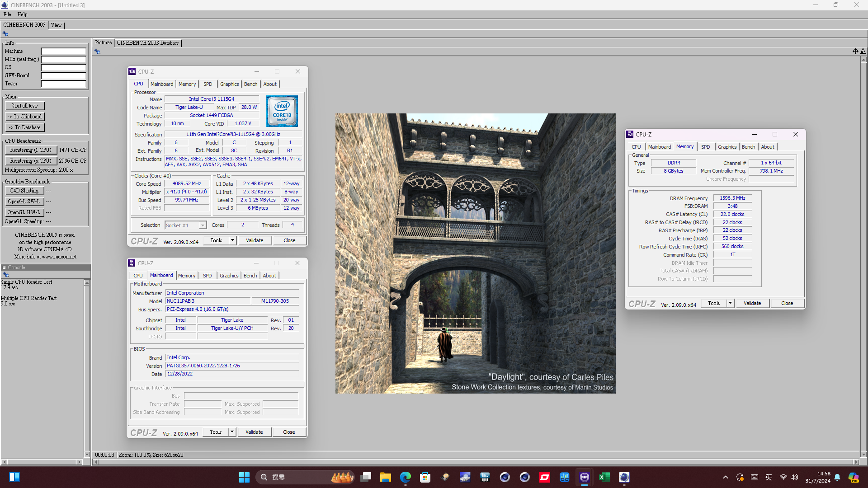Run the Rendering (x CPU) benchmark

31,161
